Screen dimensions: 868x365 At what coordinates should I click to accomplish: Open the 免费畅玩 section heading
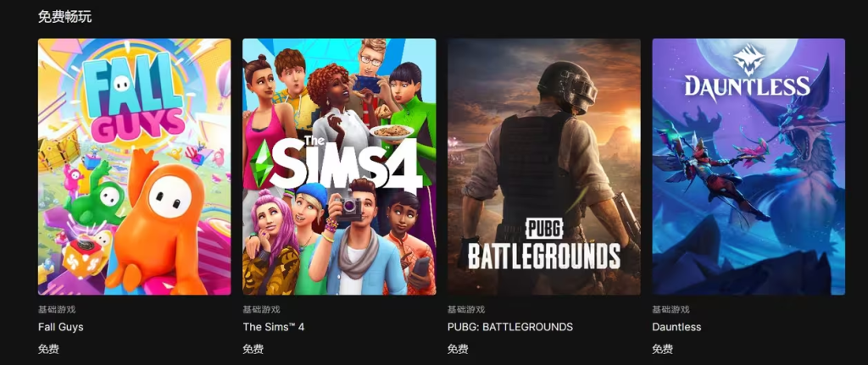tap(64, 17)
